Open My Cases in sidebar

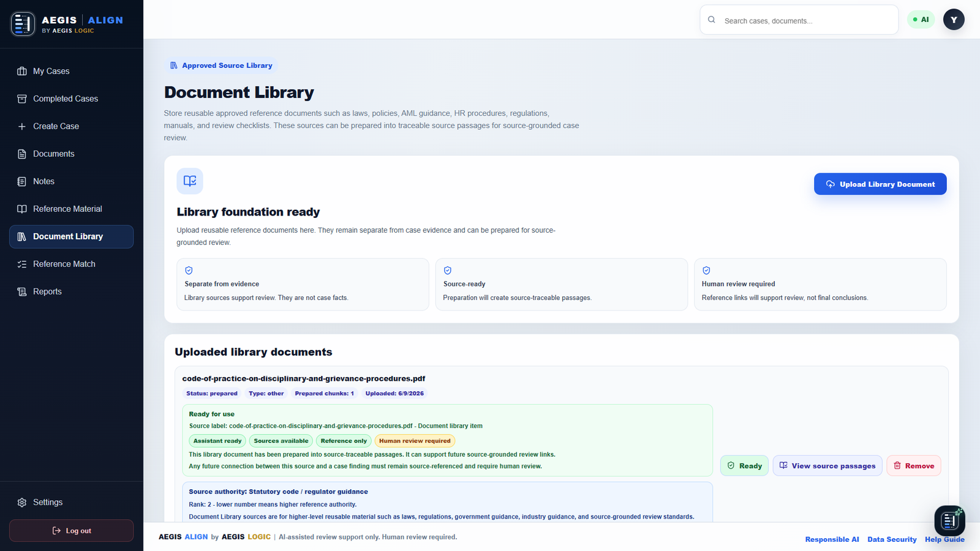71,71
